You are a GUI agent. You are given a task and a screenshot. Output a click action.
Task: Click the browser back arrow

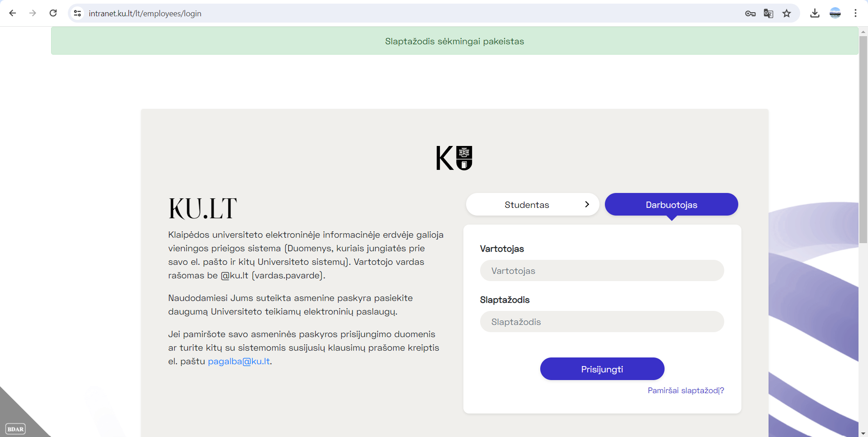point(13,13)
